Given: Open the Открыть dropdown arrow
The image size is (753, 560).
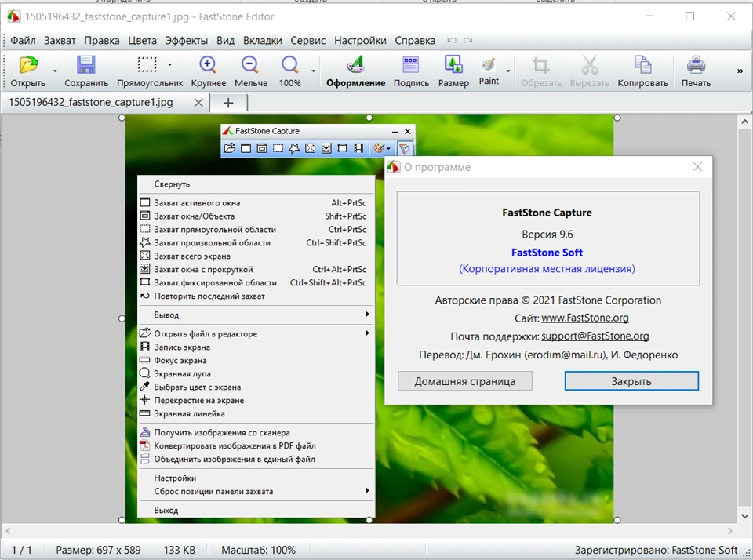Looking at the screenshot, I should coord(55,71).
